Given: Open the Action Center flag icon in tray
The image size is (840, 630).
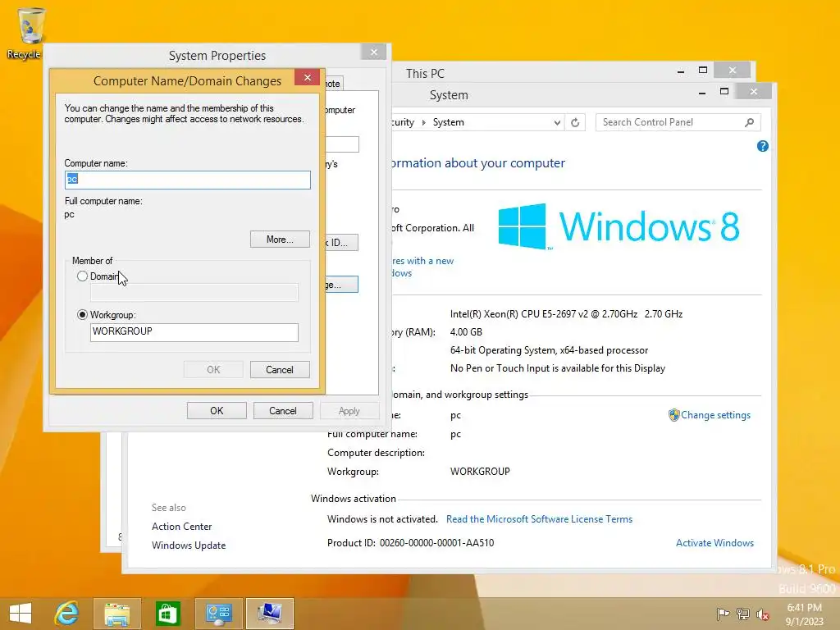Looking at the screenshot, I should pos(723,614).
